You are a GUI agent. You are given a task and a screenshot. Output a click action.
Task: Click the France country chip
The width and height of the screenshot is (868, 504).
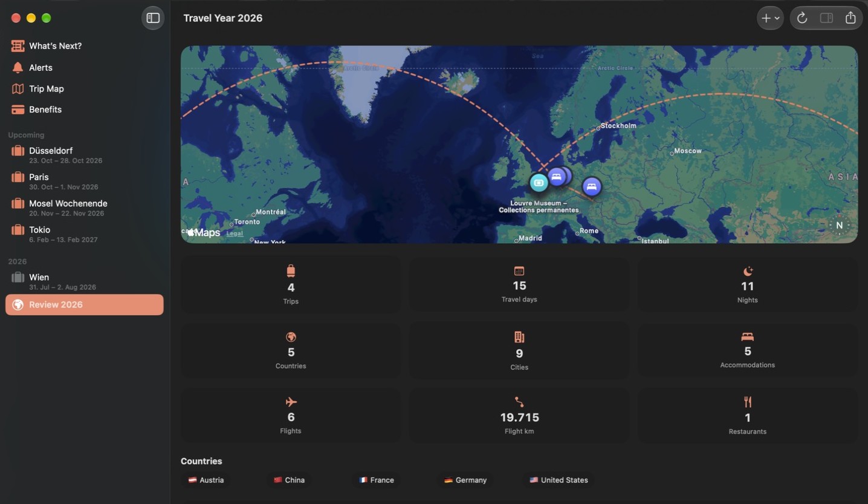(376, 480)
